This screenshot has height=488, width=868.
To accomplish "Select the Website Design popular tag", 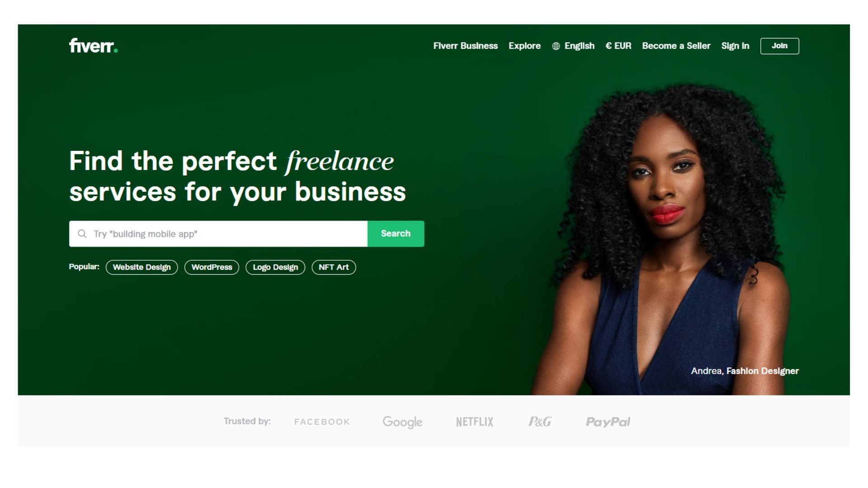I will [x=142, y=267].
